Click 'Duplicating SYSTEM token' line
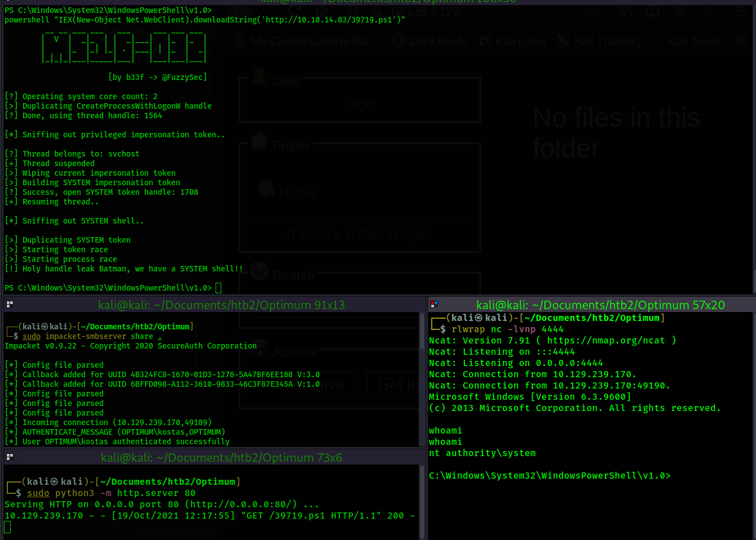This screenshot has width=756, height=540. 68,240
